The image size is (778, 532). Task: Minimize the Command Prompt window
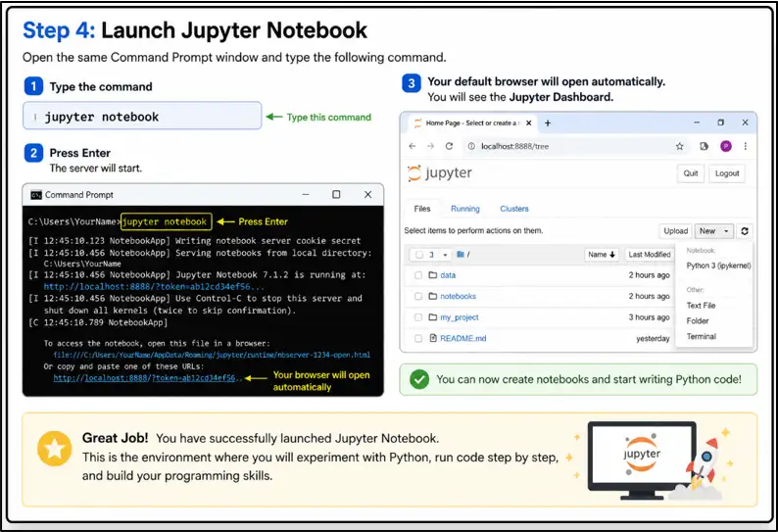(x=306, y=195)
